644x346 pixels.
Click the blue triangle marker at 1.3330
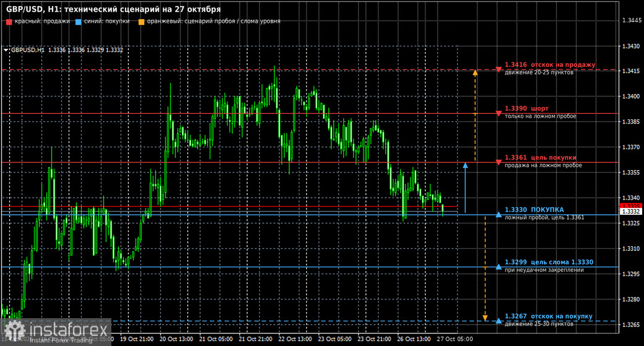(x=499, y=215)
